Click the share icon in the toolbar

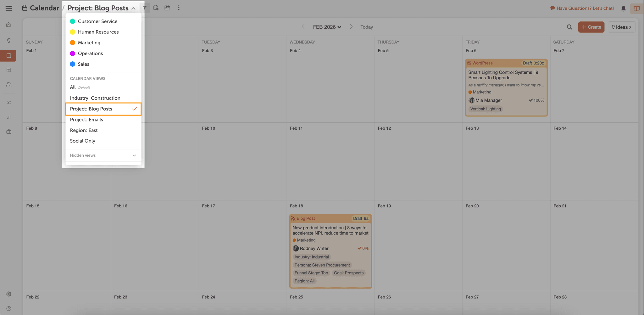pyautogui.click(x=167, y=8)
